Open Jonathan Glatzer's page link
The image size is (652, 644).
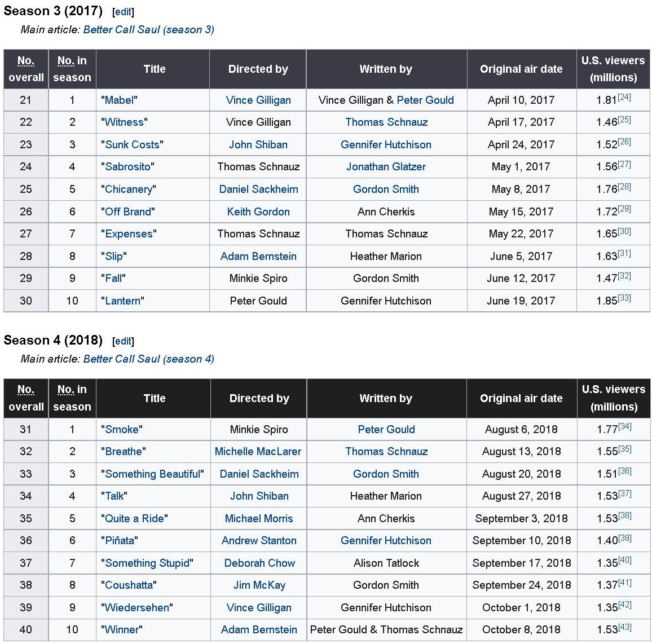[386, 167]
